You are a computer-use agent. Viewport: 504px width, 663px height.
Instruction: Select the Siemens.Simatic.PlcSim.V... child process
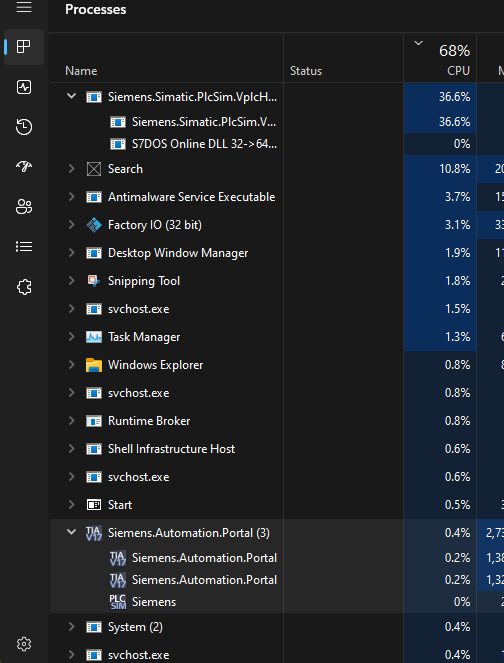click(277, 122)
